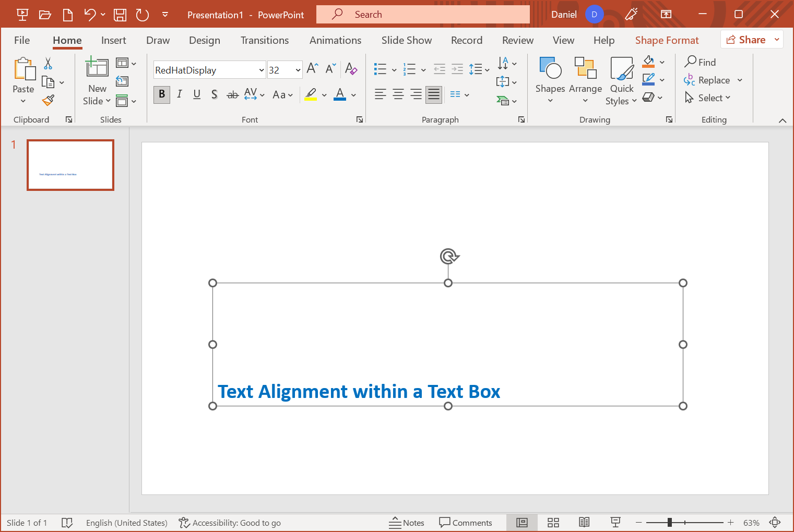Toggle Italic formatting

point(180,94)
